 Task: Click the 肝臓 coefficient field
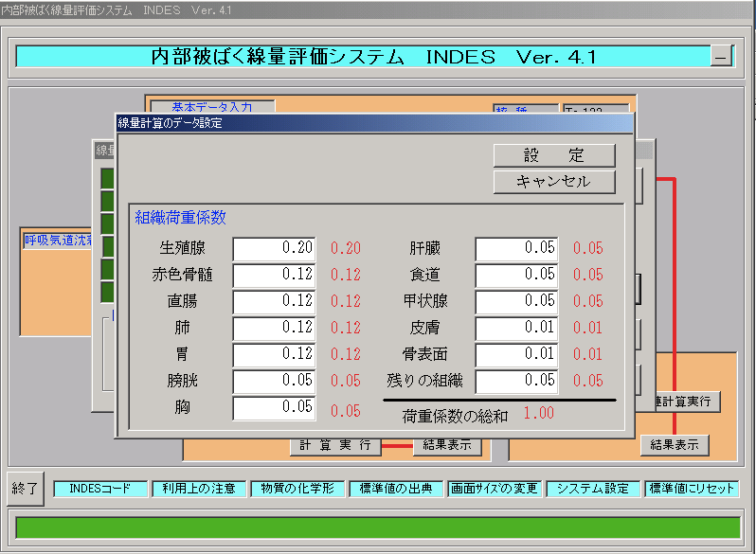coord(517,249)
